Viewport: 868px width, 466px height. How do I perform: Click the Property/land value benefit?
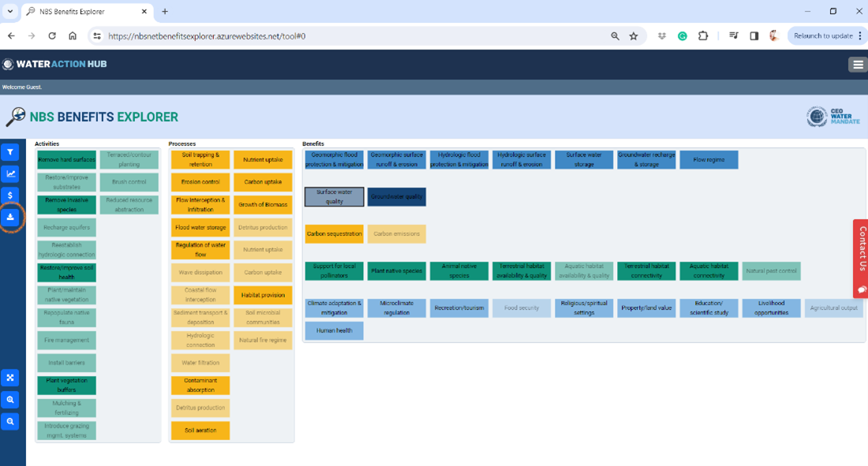point(646,308)
